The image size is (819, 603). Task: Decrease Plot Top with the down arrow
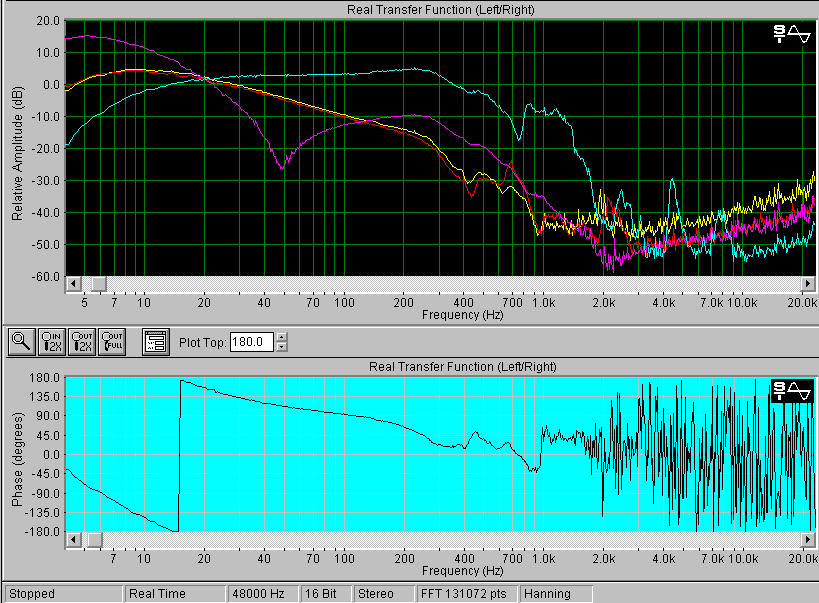(x=282, y=347)
